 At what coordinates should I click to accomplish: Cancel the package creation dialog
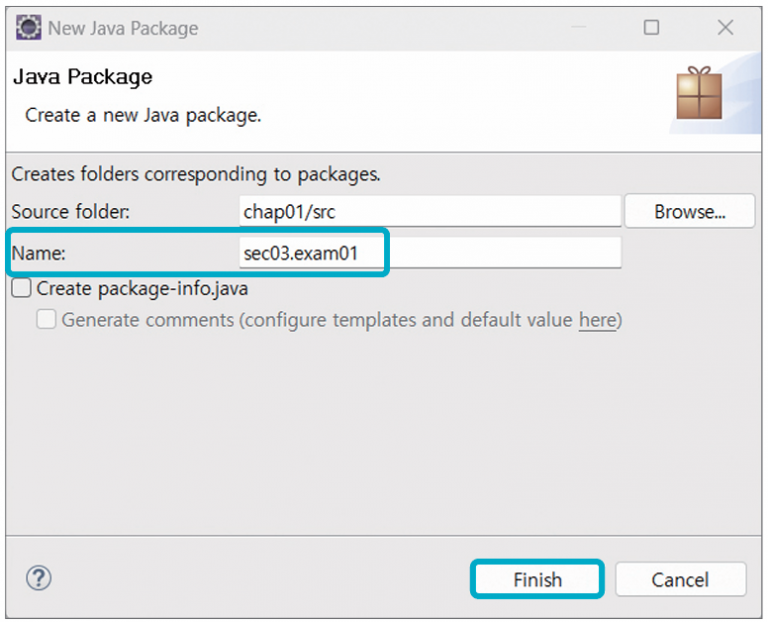coord(680,579)
